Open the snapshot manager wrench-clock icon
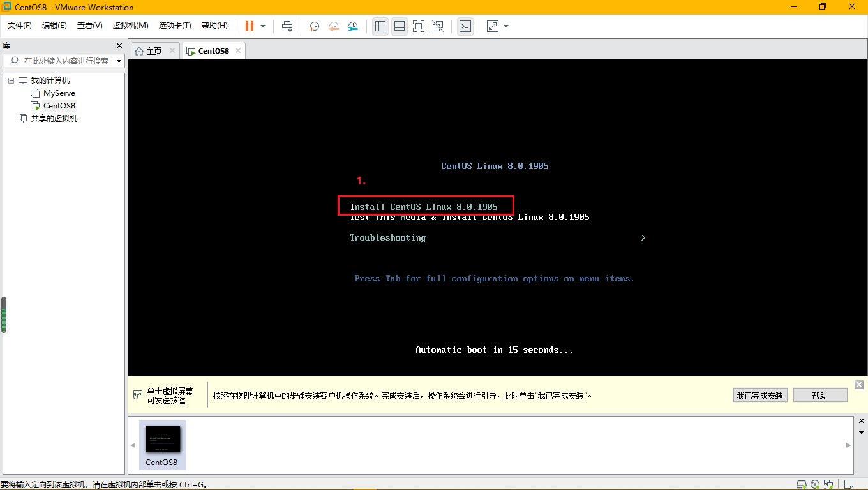This screenshot has height=490, width=868. point(353,26)
